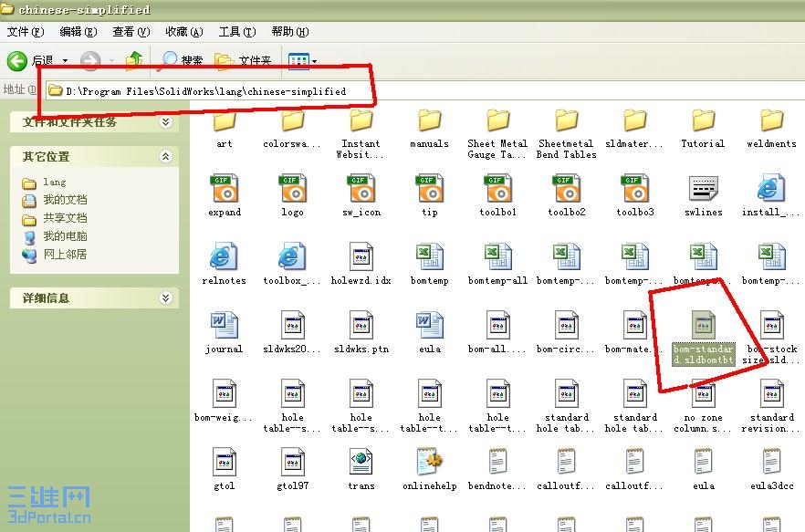Screen dimensions: 805x532
Task: Select the gtol97 file
Action: pyautogui.click(x=293, y=468)
